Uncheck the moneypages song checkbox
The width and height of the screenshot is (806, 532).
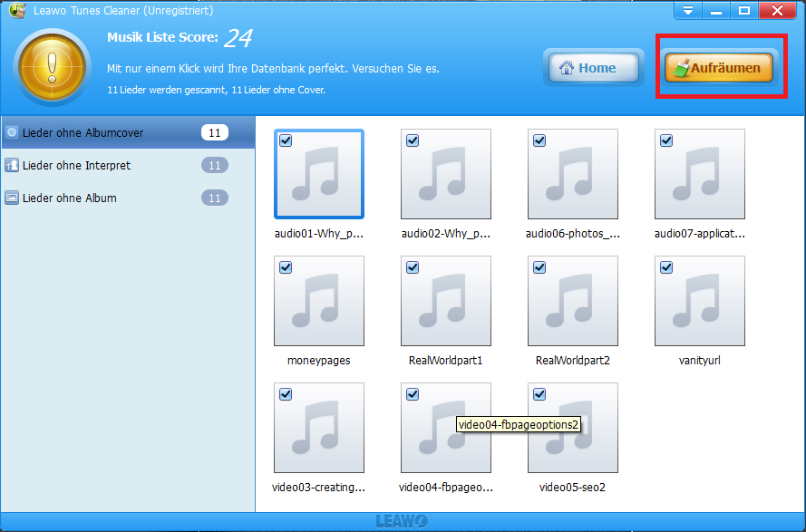click(x=286, y=267)
